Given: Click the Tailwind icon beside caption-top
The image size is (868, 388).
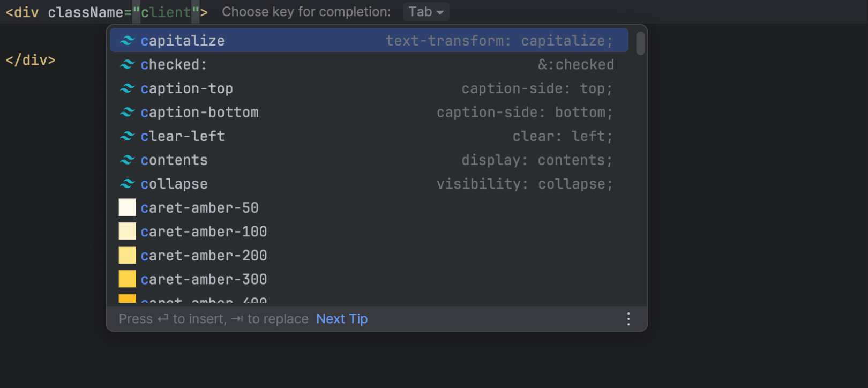Looking at the screenshot, I should [x=127, y=88].
